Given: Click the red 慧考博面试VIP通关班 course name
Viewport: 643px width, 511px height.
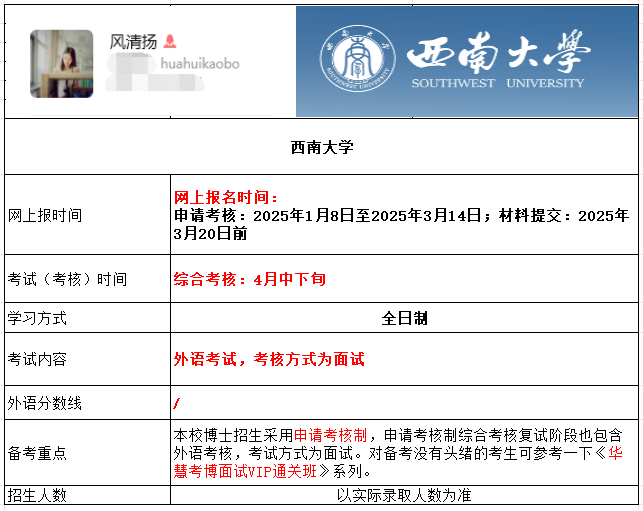Looking at the screenshot, I should point(245,471).
